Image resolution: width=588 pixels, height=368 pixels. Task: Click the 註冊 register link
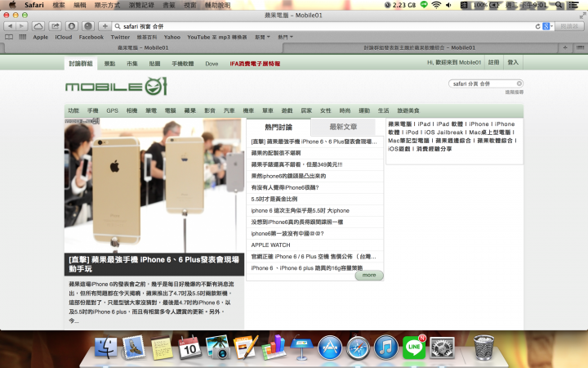(494, 62)
